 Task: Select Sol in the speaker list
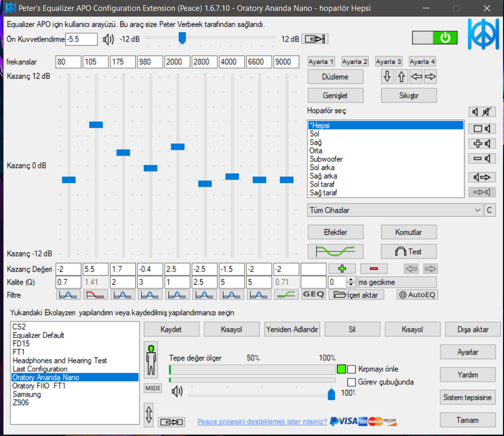(386, 134)
